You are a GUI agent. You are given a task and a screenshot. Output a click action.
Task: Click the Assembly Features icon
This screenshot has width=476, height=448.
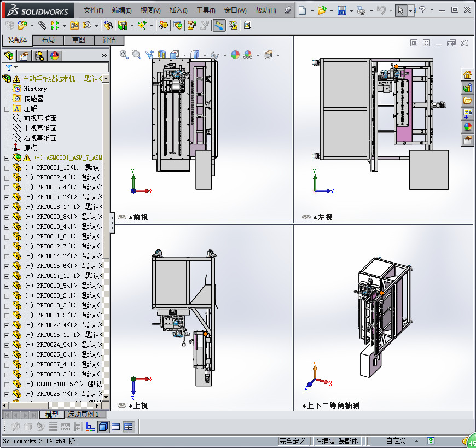coord(123,25)
